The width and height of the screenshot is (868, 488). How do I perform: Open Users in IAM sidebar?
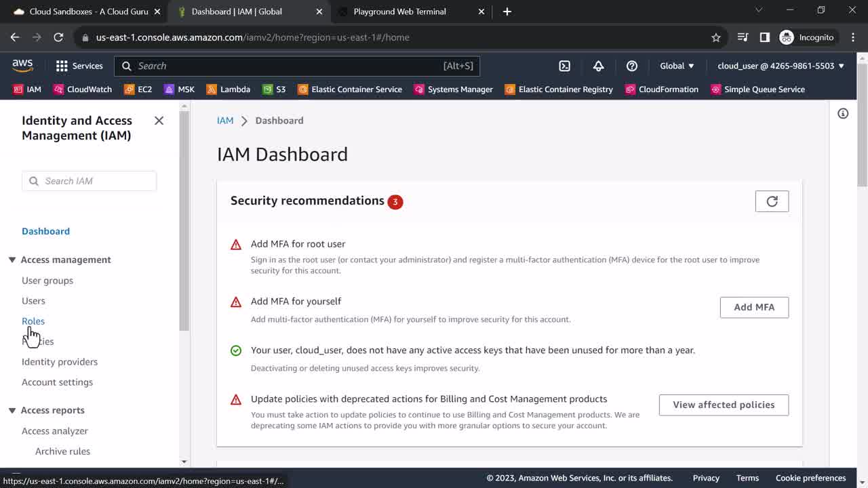pos(33,301)
